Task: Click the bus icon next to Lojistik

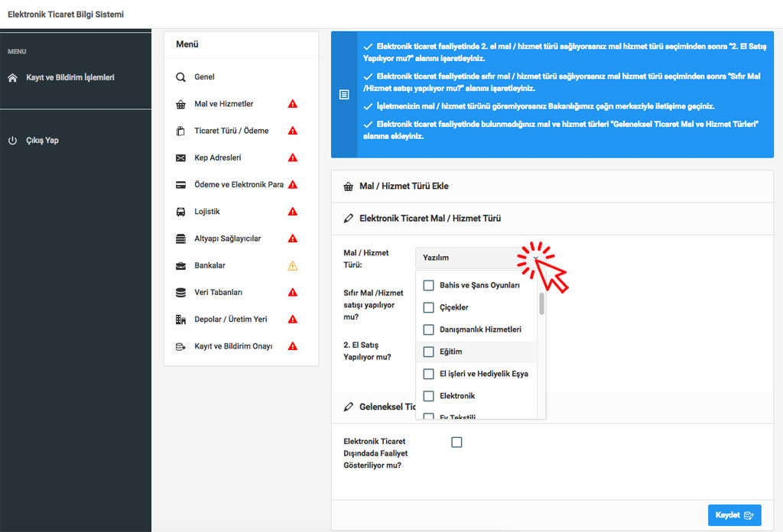Action: click(x=180, y=212)
